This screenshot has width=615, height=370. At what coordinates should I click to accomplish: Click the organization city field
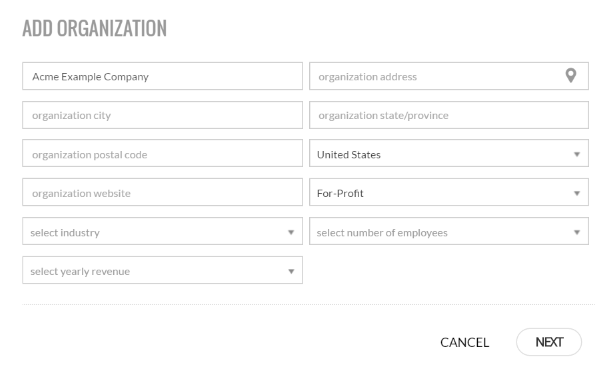click(x=162, y=115)
